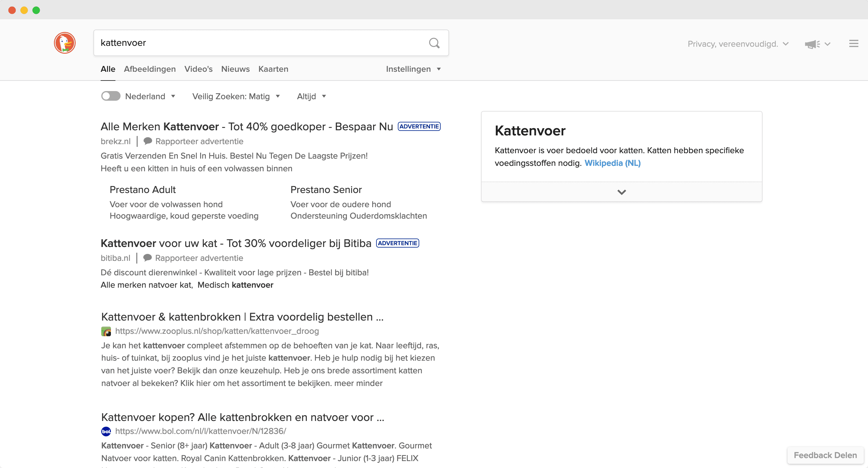Switch to the Afbeeldingen tab

tap(149, 69)
